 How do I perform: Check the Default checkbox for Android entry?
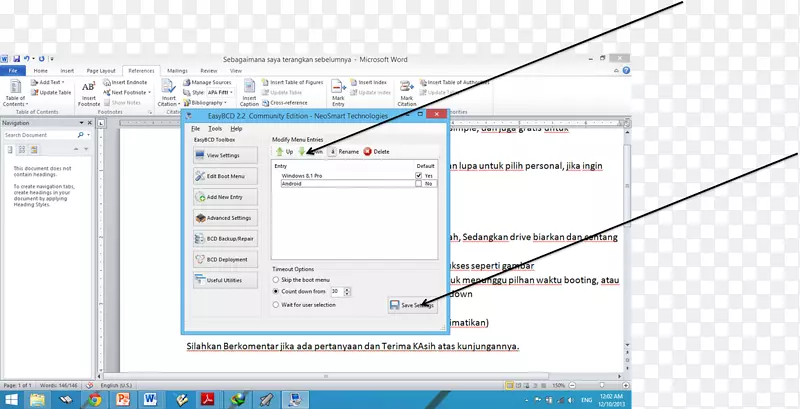tap(418, 184)
